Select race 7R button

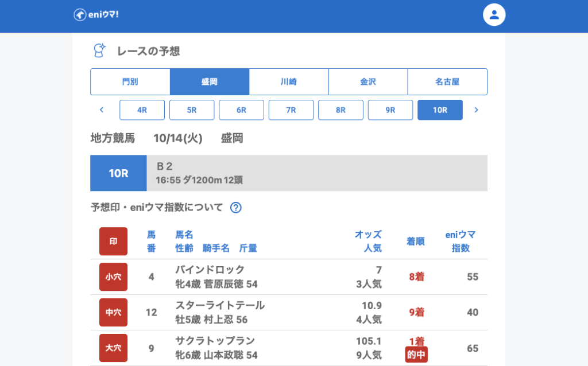tap(291, 110)
